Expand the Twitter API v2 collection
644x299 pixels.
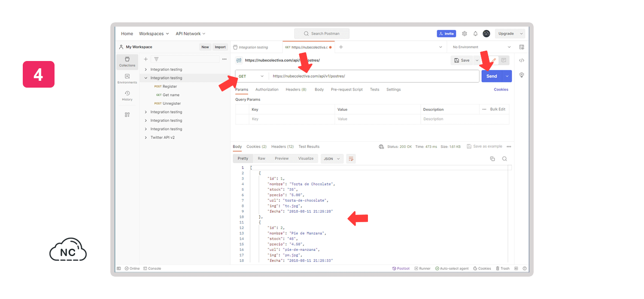coord(146,137)
